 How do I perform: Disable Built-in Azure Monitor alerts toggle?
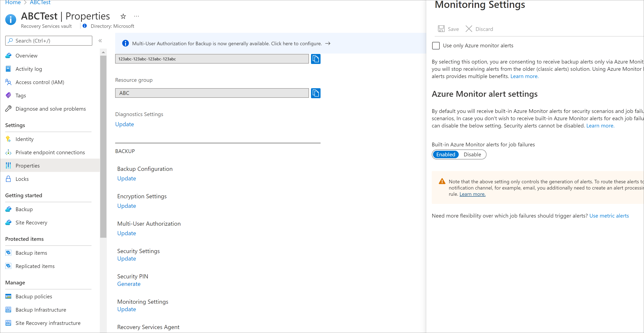pyautogui.click(x=472, y=154)
